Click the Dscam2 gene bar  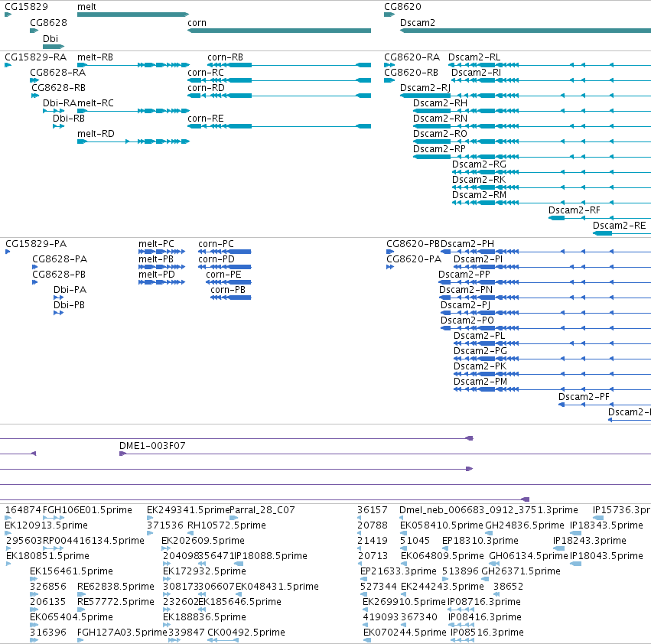coord(526,31)
